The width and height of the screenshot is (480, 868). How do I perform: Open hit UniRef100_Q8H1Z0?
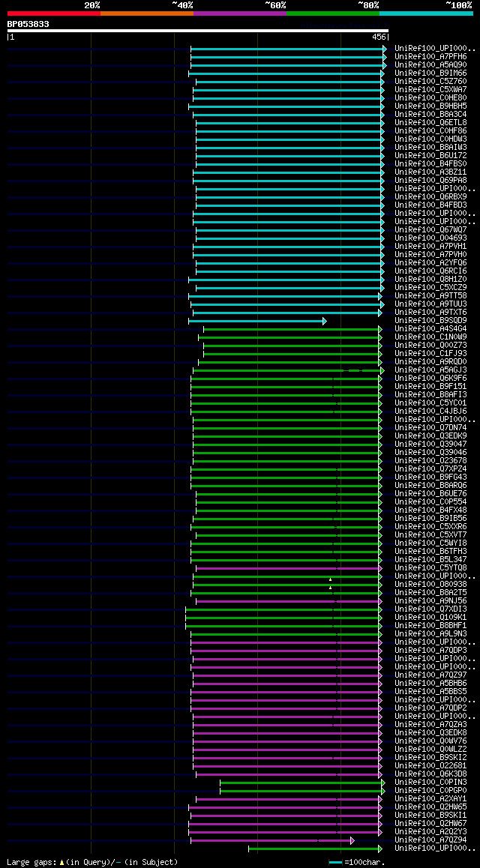tap(430, 280)
